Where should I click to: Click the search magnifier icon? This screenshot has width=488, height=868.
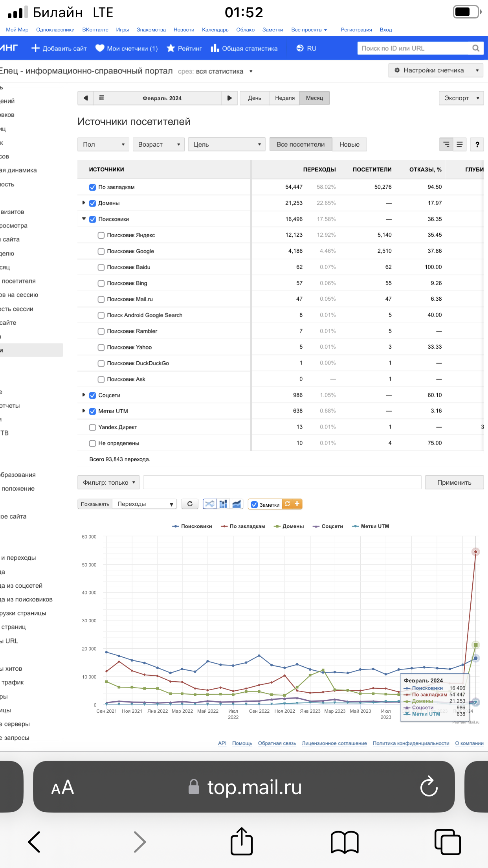475,48
